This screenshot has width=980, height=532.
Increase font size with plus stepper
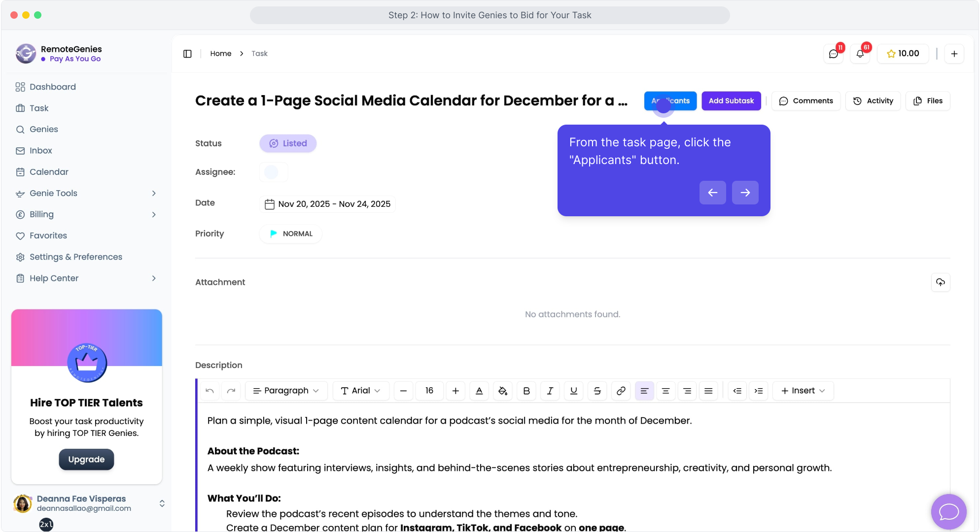point(455,391)
